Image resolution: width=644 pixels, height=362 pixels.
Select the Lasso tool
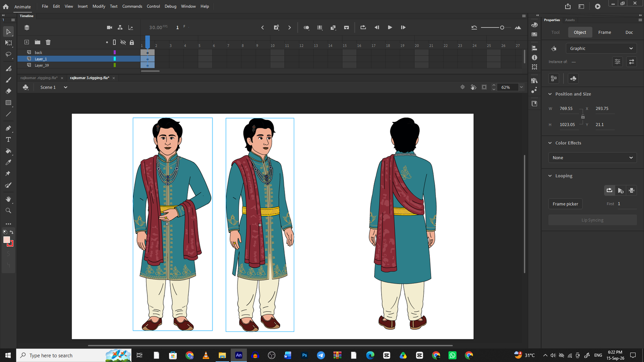point(8,54)
